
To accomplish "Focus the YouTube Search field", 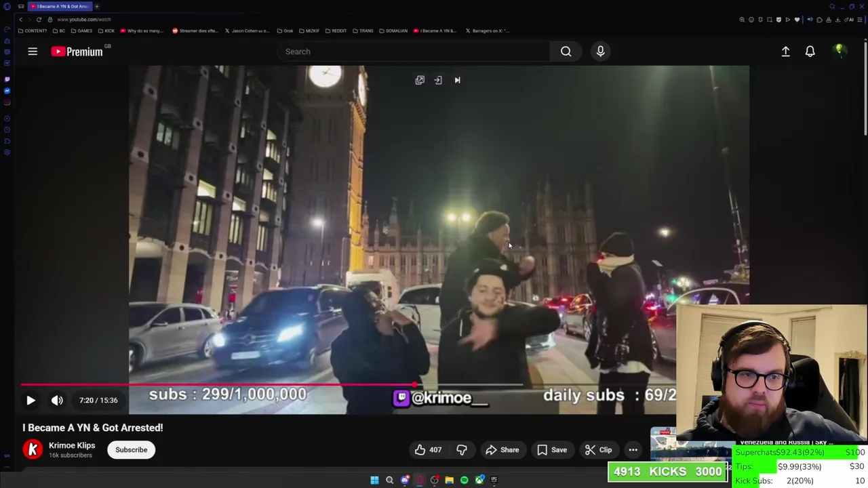I will tap(414, 52).
